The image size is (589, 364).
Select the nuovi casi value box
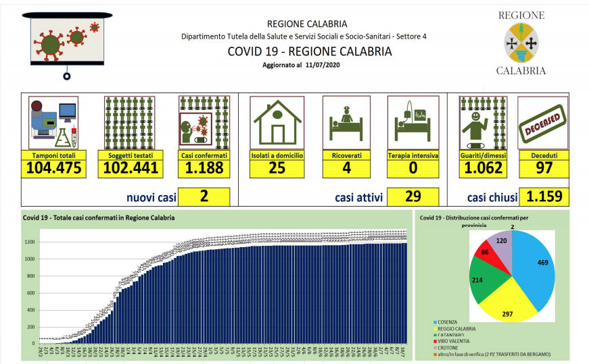click(x=204, y=197)
